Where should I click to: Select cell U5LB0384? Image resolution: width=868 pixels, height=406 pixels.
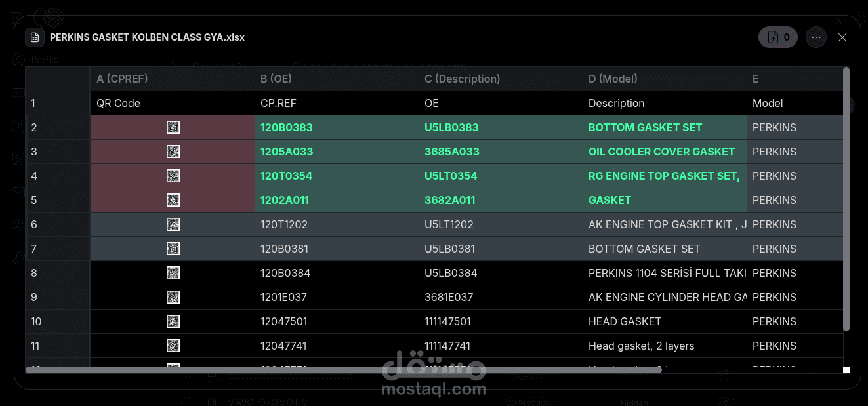(501, 273)
